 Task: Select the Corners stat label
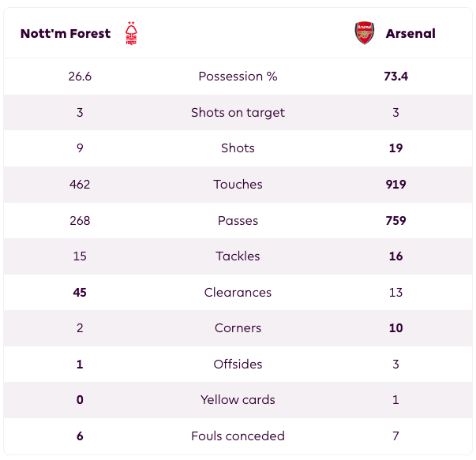[238, 328]
